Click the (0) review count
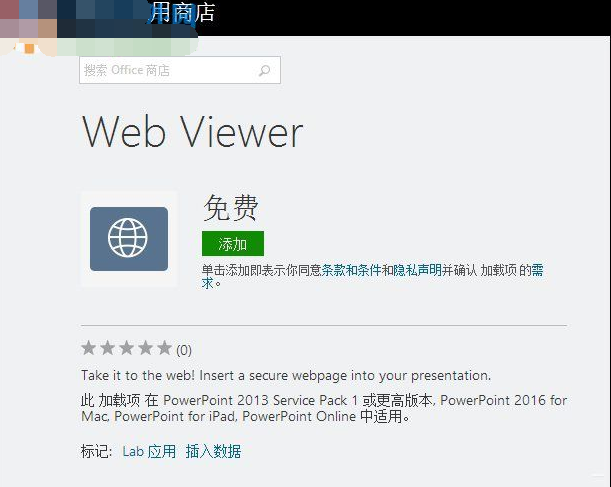This screenshot has height=487, width=611. tap(184, 350)
